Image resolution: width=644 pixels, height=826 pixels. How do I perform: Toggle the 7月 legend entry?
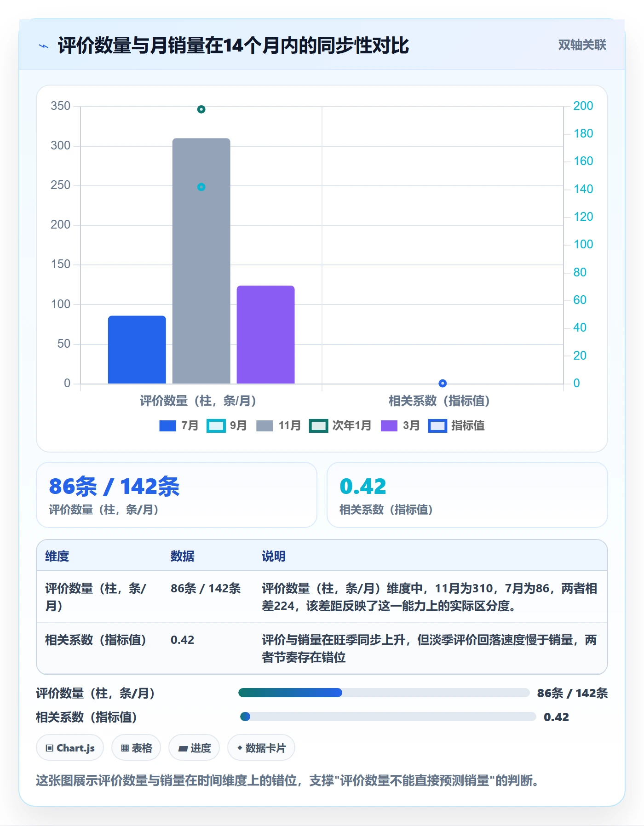coord(178,425)
